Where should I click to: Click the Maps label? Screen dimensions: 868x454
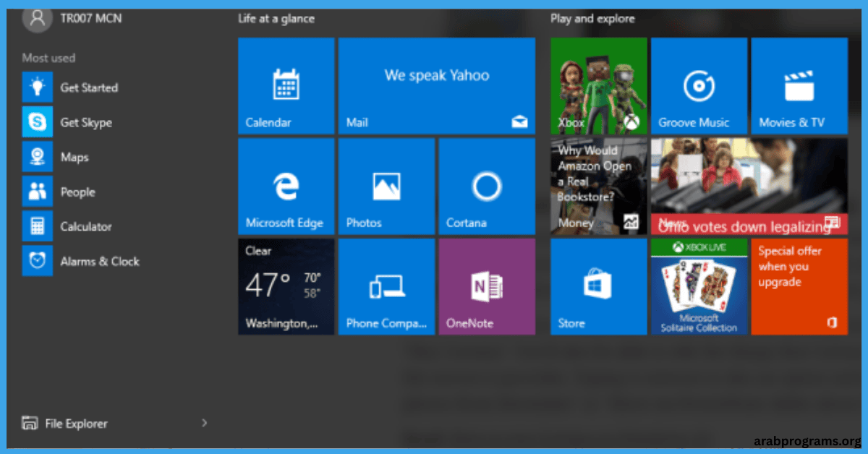click(75, 158)
